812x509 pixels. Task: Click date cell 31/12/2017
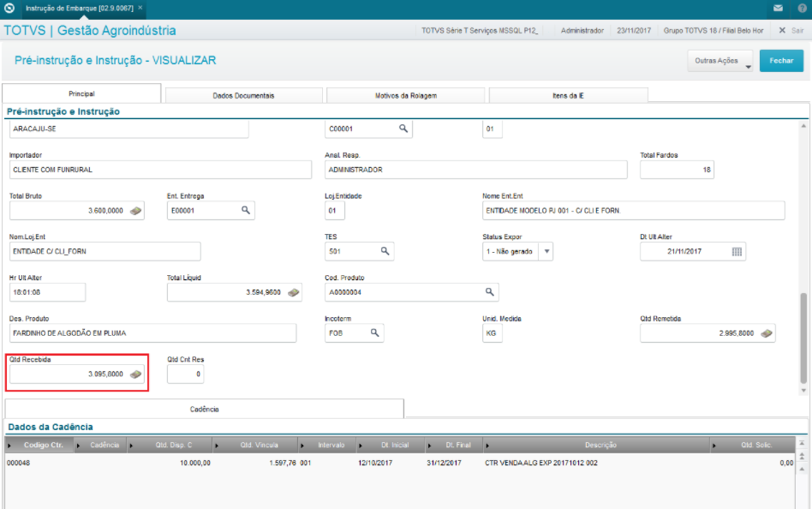point(444,463)
